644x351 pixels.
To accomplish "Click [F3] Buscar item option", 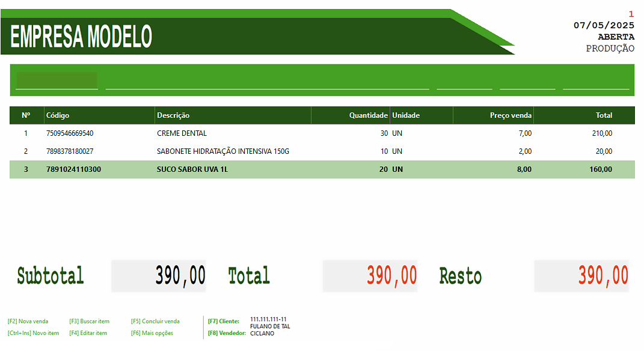I will pyautogui.click(x=89, y=321).
